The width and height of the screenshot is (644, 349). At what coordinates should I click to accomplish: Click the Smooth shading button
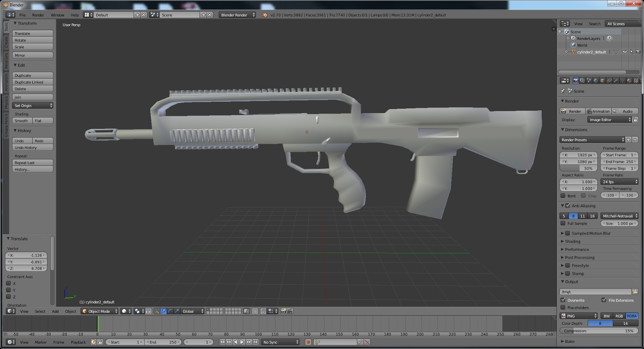22,121
